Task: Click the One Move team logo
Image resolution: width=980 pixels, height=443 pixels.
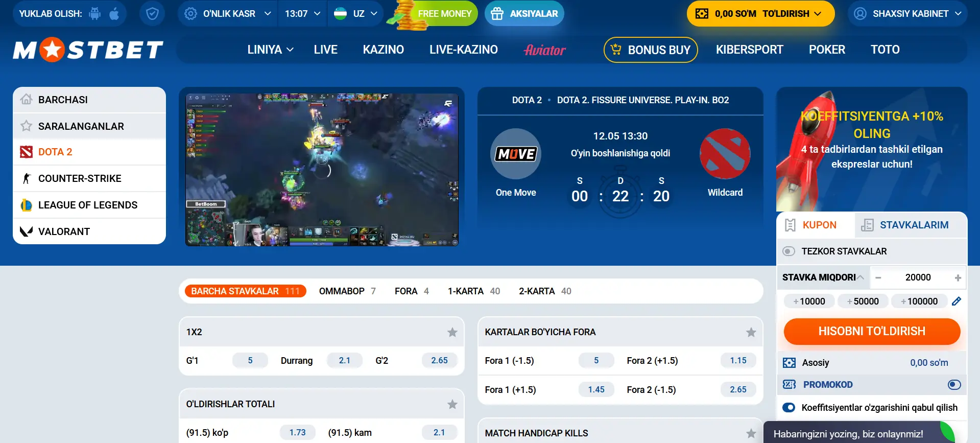Action: tap(516, 154)
